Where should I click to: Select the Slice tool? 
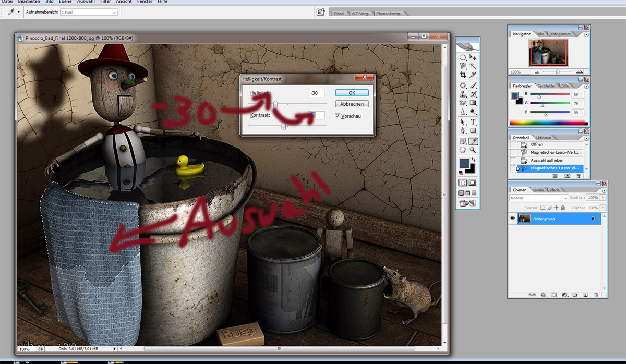[473, 75]
